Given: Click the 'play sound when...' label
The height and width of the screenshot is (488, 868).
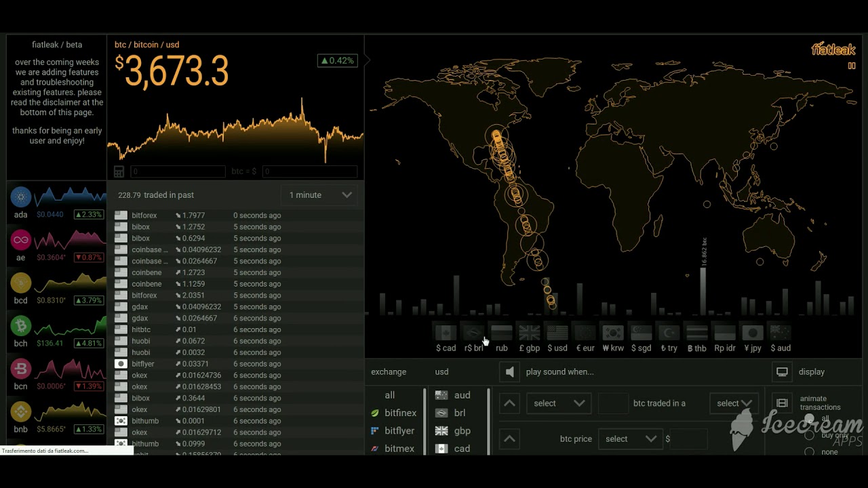Looking at the screenshot, I should (x=559, y=371).
